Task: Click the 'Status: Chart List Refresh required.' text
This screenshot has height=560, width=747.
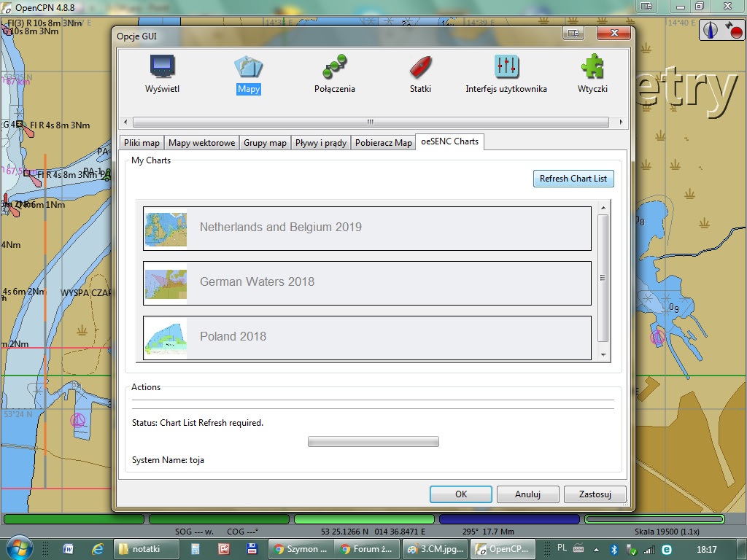Action: 198,423
